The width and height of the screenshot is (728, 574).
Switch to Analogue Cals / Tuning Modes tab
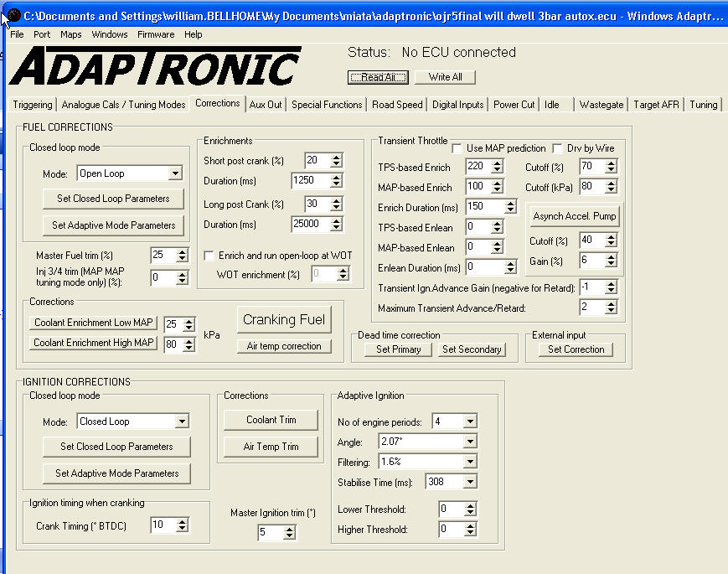(x=123, y=105)
